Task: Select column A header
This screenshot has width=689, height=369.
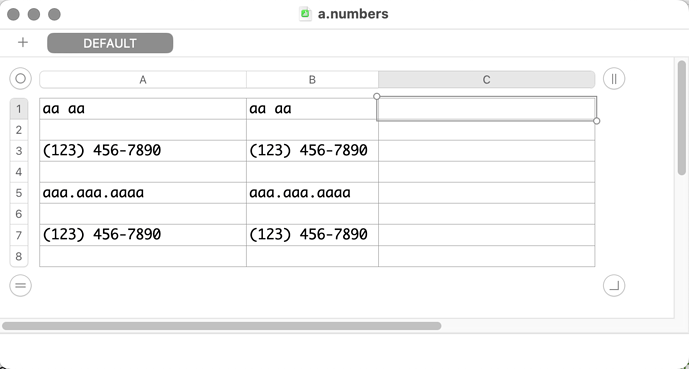Action: tap(143, 80)
